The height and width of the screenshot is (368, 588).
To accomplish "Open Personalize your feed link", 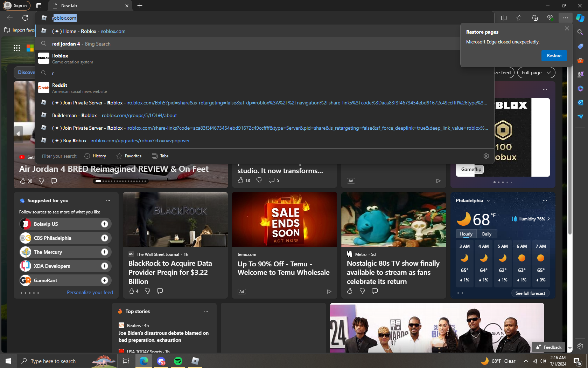I will coord(90,292).
